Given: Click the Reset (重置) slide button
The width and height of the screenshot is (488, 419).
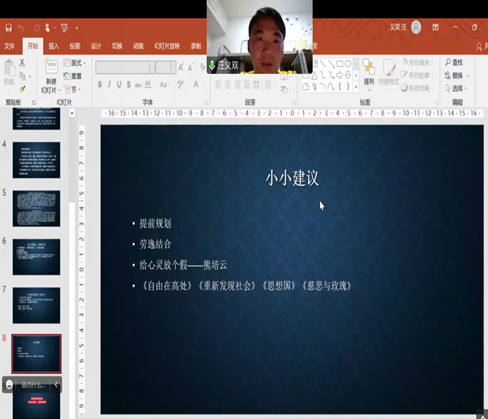Looking at the screenshot, I should click(x=73, y=76).
